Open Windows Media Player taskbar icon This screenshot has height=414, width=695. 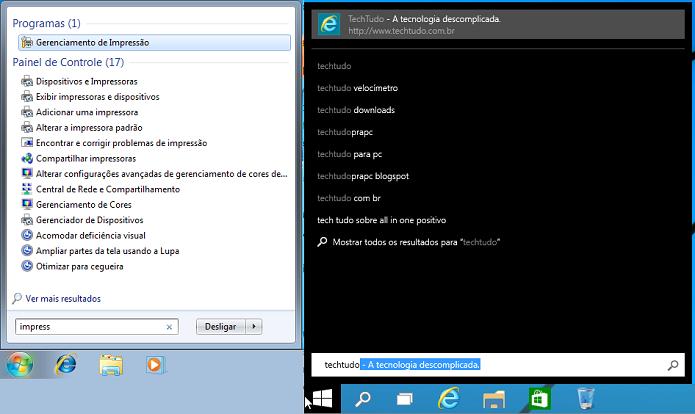tap(155, 365)
